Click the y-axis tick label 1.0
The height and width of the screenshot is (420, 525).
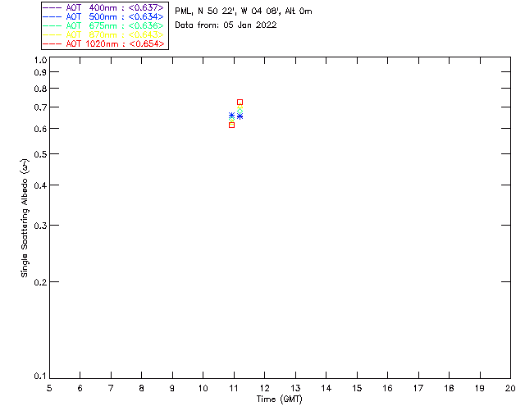click(40, 60)
